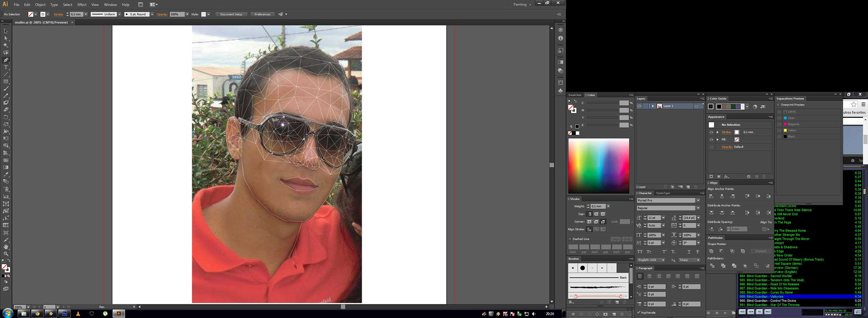Open the Window menu
Screen dimensions: 868x318
pos(110,5)
